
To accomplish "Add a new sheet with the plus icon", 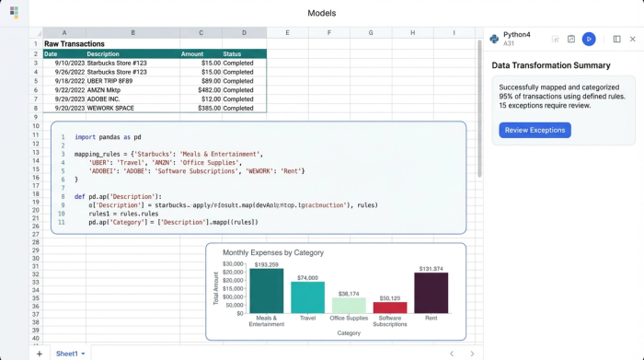I will [40, 354].
